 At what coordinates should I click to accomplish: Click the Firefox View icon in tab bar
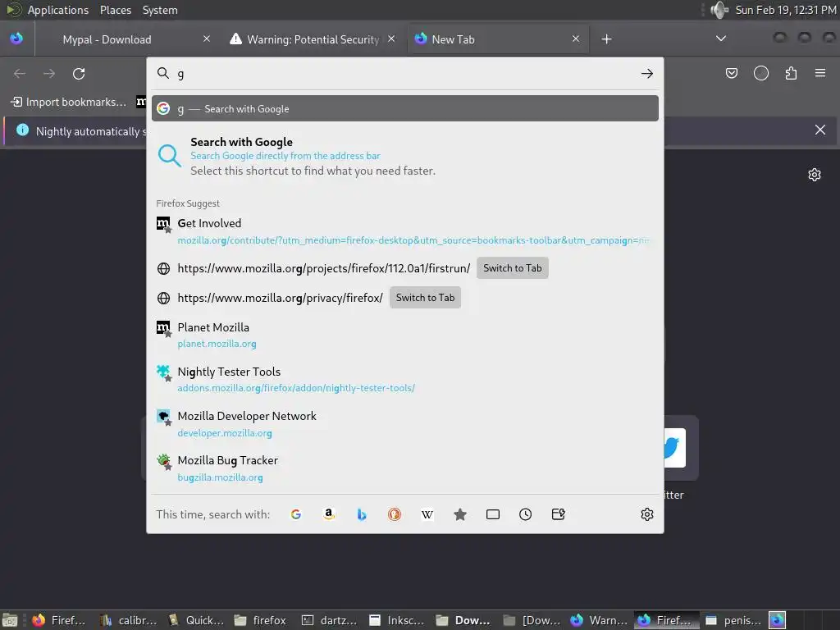[x=16, y=39]
